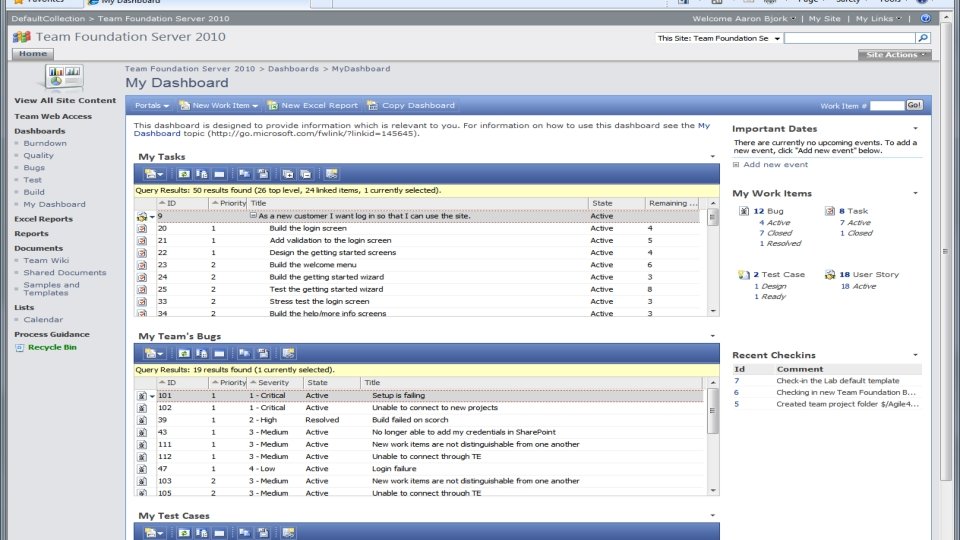Screen dimensions: 960x540
Task: Click the Task icon in My Work Items
Action: click(x=830, y=211)
